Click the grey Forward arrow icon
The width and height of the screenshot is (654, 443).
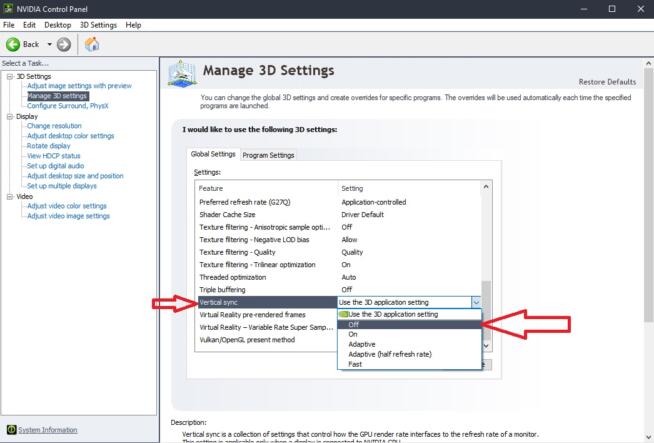coord(64,44)
